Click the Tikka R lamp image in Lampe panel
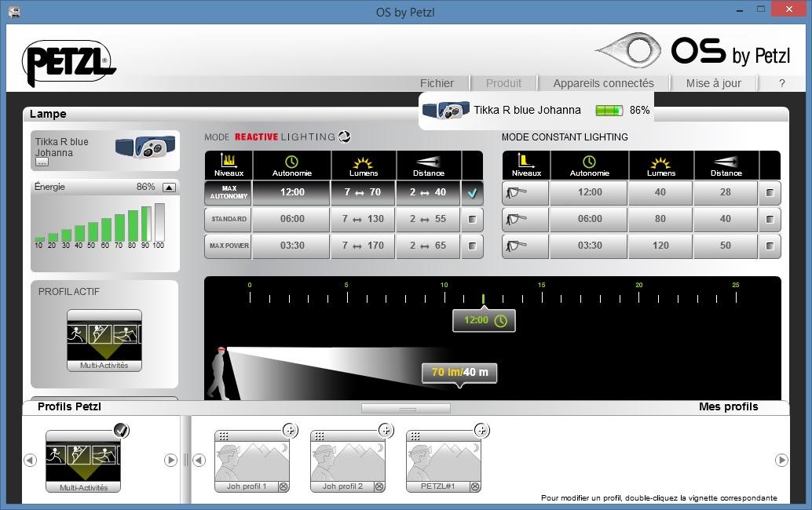812x510 pixels. click(x=145, y=148)
